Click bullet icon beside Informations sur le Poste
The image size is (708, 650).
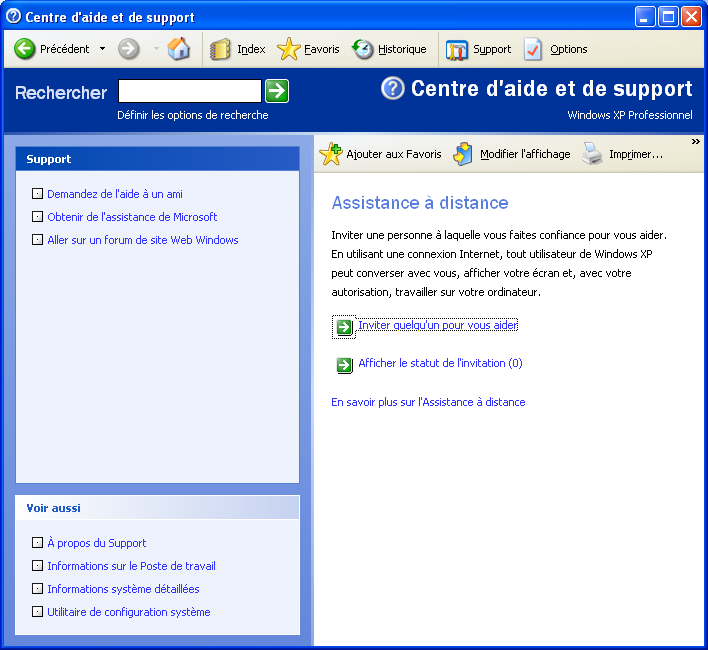click(37, 565)
